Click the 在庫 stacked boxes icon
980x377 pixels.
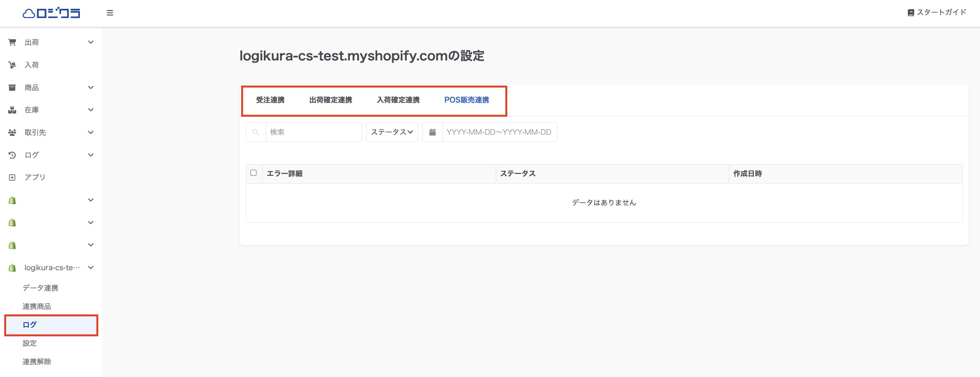12,110
